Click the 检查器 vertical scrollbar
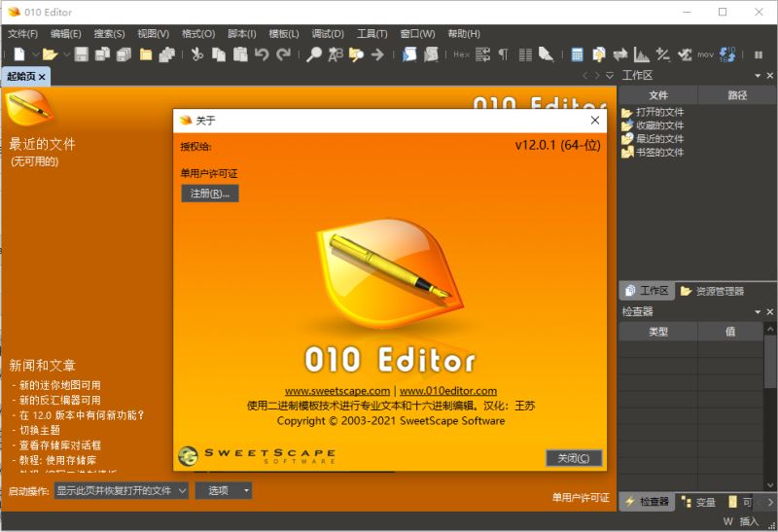 point(770,407)
